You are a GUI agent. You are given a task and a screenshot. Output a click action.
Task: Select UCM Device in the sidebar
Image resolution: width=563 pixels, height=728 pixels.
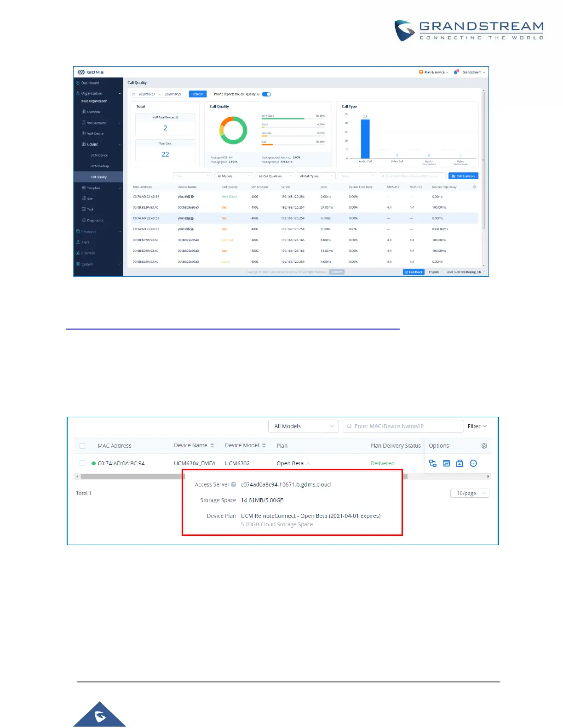98,155
